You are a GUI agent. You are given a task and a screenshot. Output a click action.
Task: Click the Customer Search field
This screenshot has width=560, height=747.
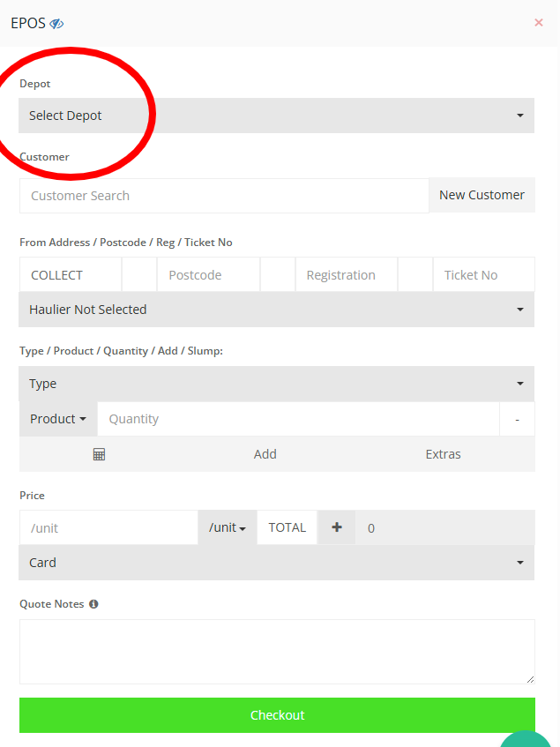pyautogui.click(x=224, y=196)
